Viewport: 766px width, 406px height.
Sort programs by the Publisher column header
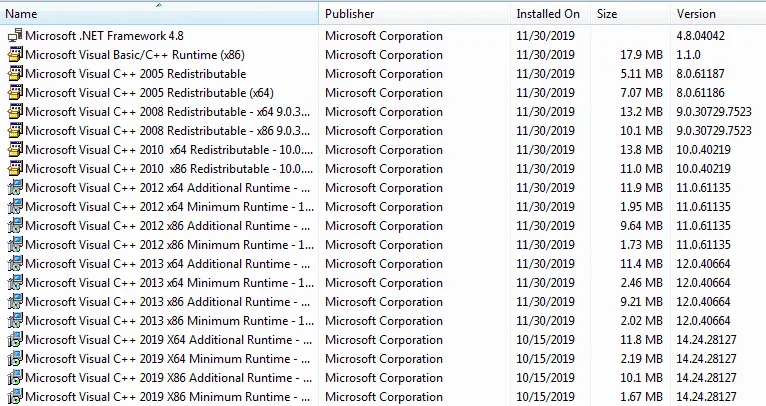coord(415,14)
